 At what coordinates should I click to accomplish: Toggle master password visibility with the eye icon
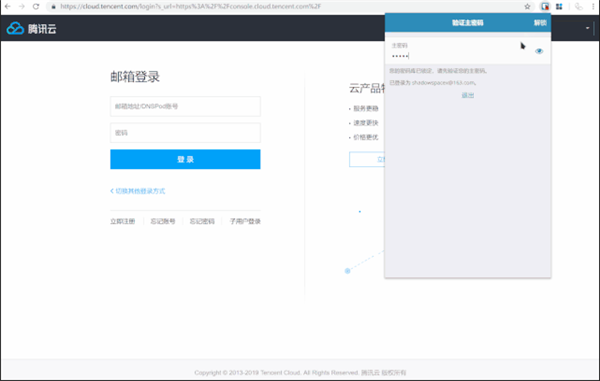(x=539, y=51)
